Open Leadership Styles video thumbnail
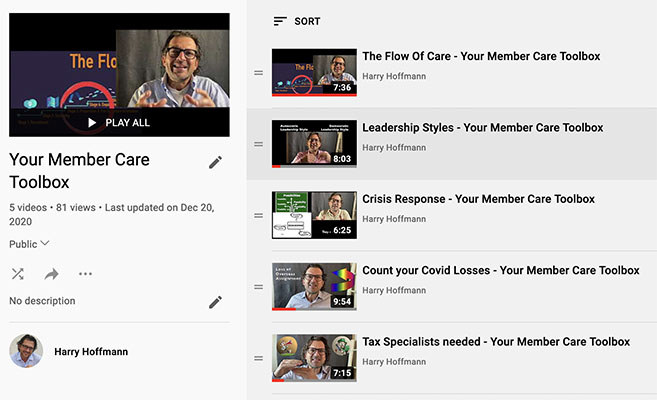 314,144
